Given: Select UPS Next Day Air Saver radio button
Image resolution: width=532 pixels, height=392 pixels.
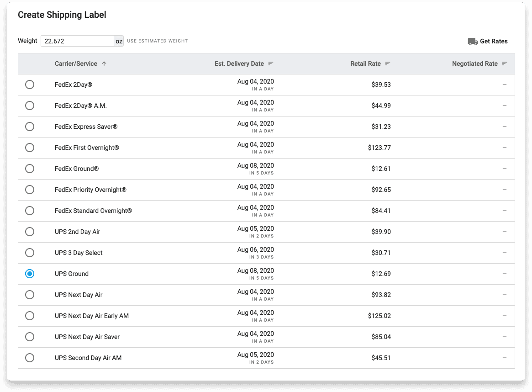Looking at the screenshot, I should [30, 337].
